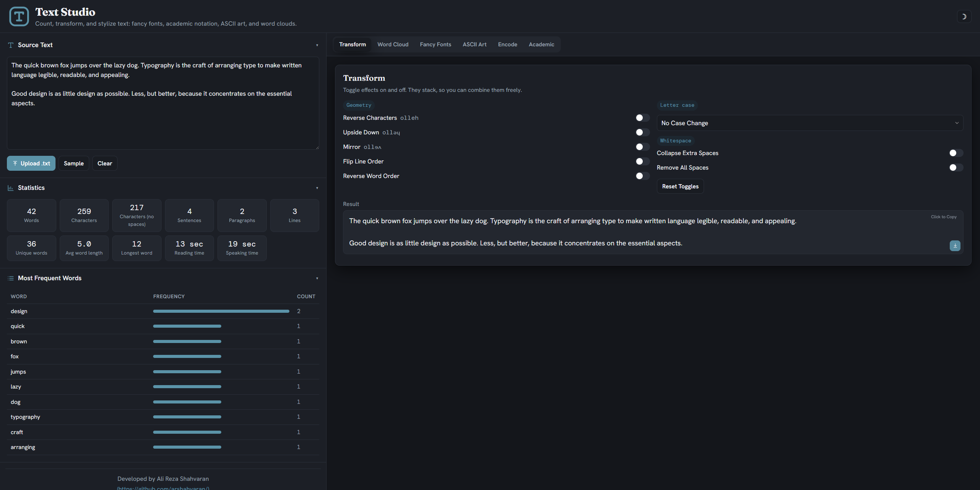Click the 4 Sentences stat card
Screen dimensions: 980x490
189,216
